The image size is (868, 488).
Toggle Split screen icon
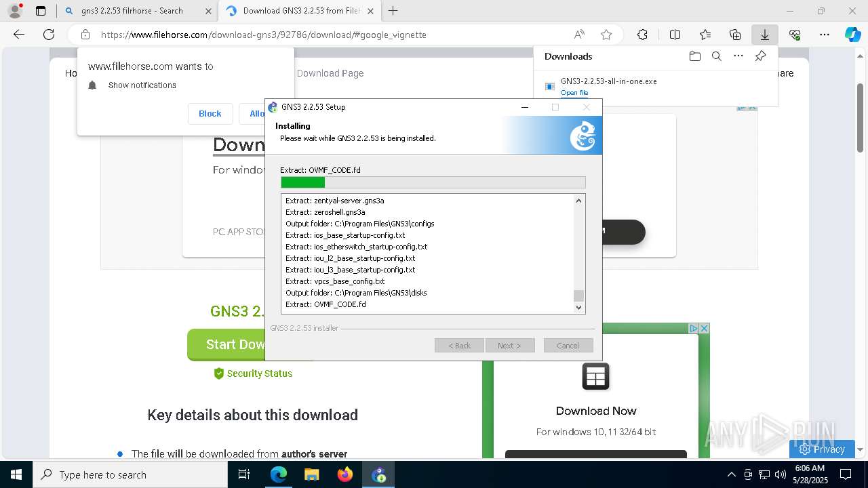[x=675, y=35]
